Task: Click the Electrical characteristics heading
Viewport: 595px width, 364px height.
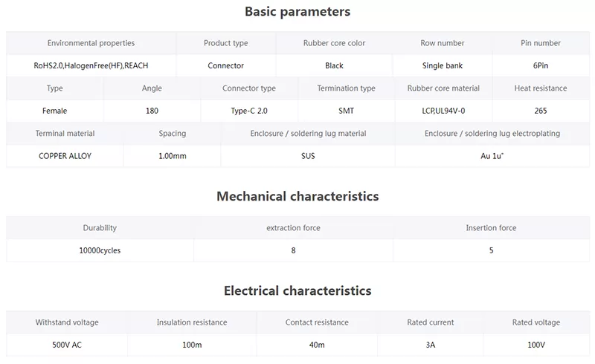Action: [297, 290]
